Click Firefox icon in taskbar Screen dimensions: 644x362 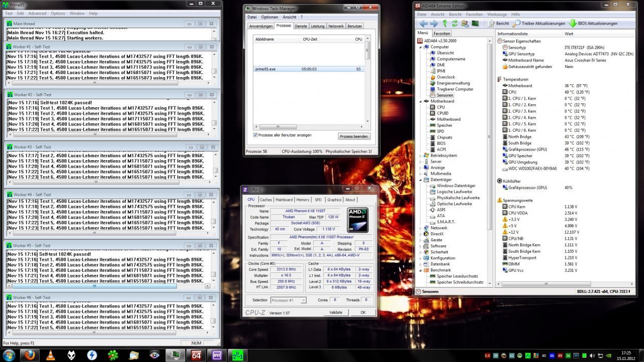pyautogui.click(x=30, y=355)
